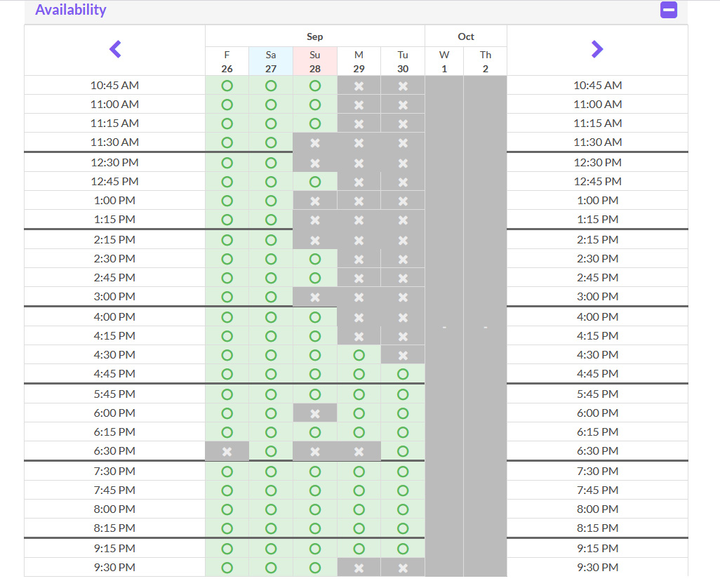The image size is (720, 588).
Task: Click right-side 12:30 PM time label
Action: [597, 163]
